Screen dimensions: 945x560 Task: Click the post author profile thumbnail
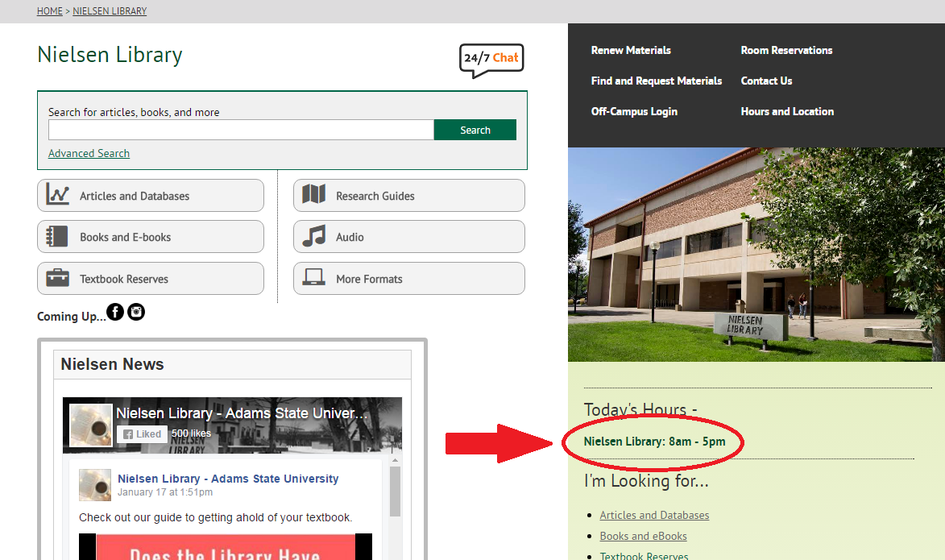tap(94, 485)
